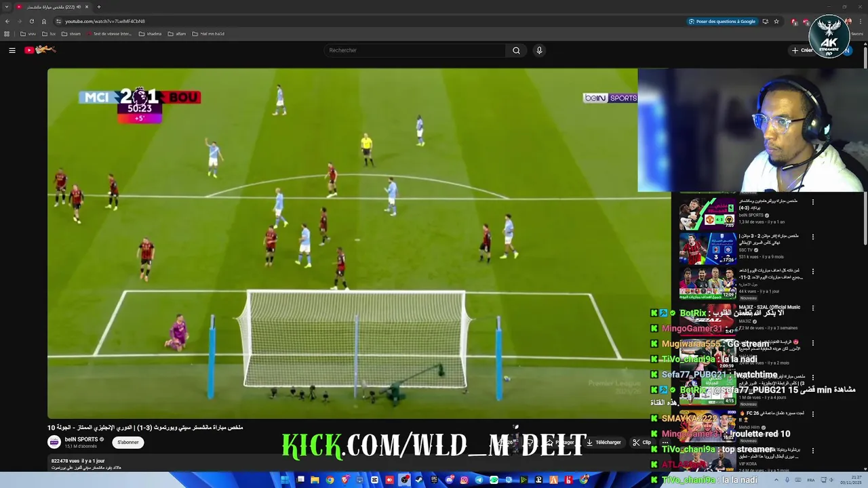
Task: Open the Manchester United highlights thumbnail
Action: tap(707, 213)
